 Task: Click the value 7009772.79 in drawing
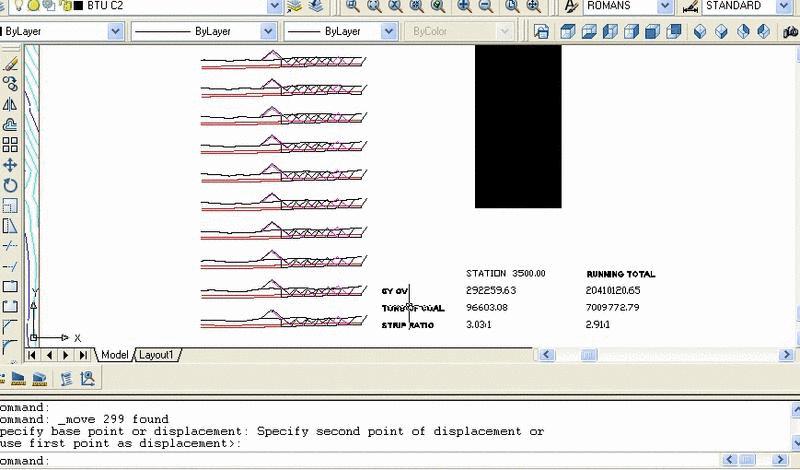click(612, 307)
